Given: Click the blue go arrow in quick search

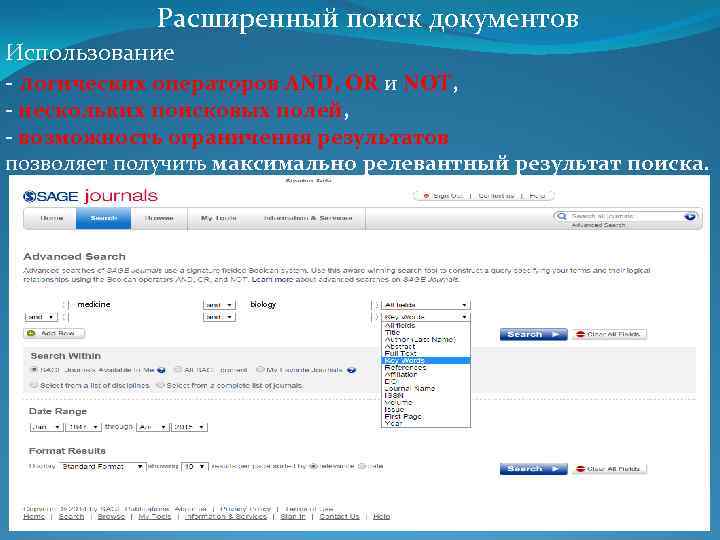Looking at the screenshot, I should (689, 216).
